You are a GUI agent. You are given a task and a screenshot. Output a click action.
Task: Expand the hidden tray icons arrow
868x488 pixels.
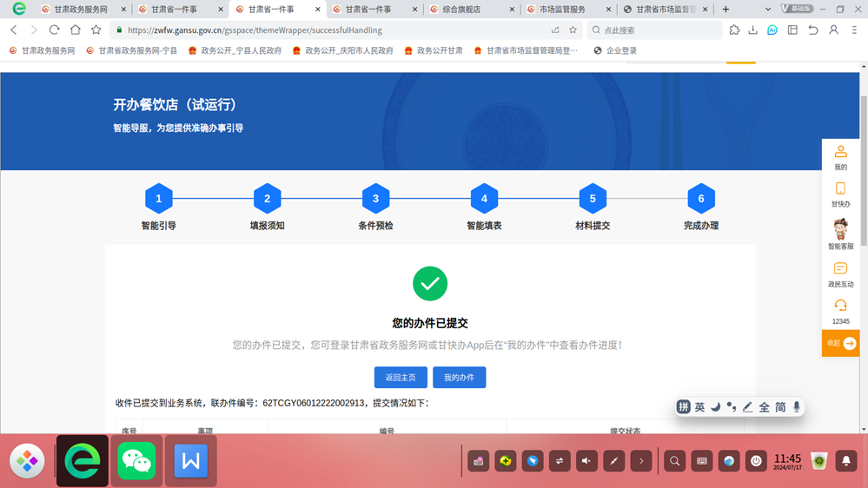pos(641,461)
